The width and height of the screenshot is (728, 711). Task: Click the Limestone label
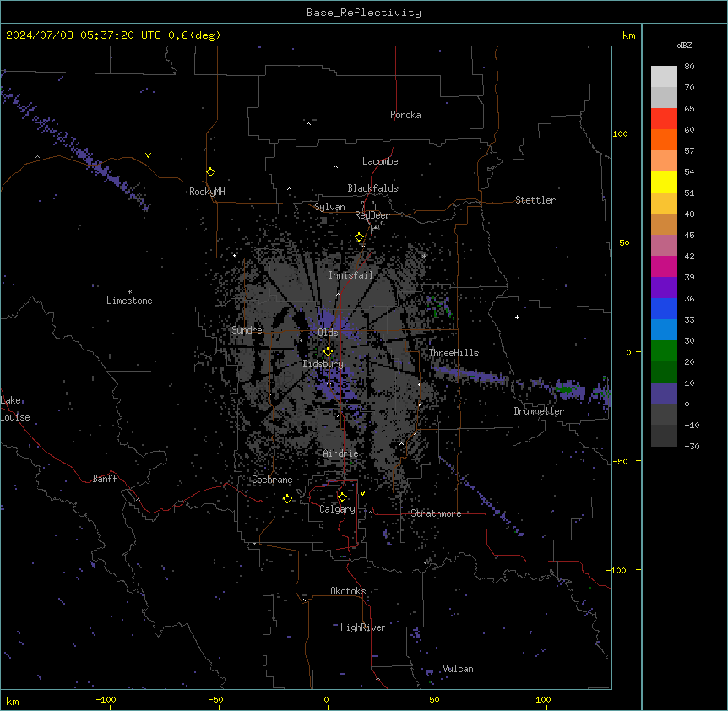(x=129, y=301)
